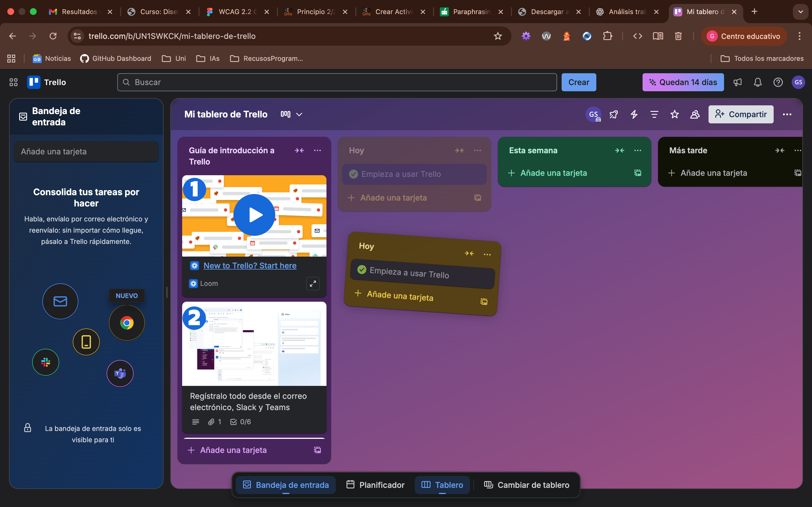Open the Guía de introducción list actions menu
The width and height of the screenshot is (812, 507).
pos(317,151)
